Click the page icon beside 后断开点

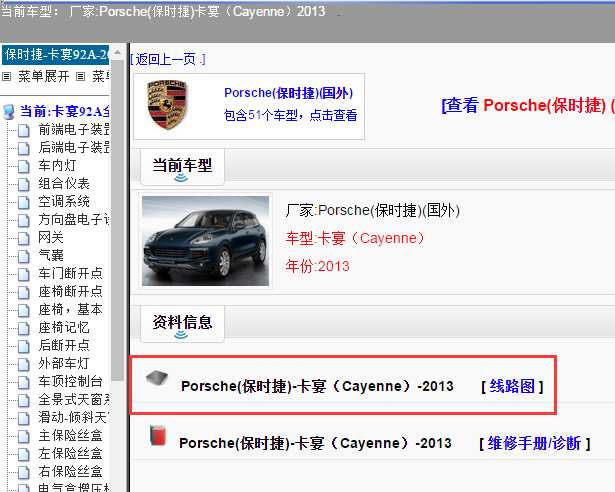click(x=24, y=346)
